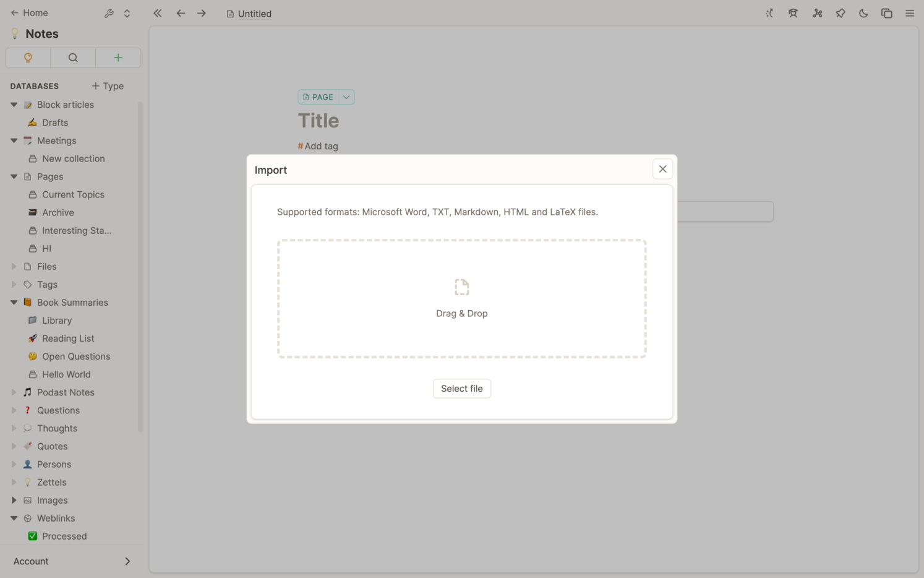Collapse Meetings database
The width and height of the screenshot is (924, 578).
tap(14, 140)
